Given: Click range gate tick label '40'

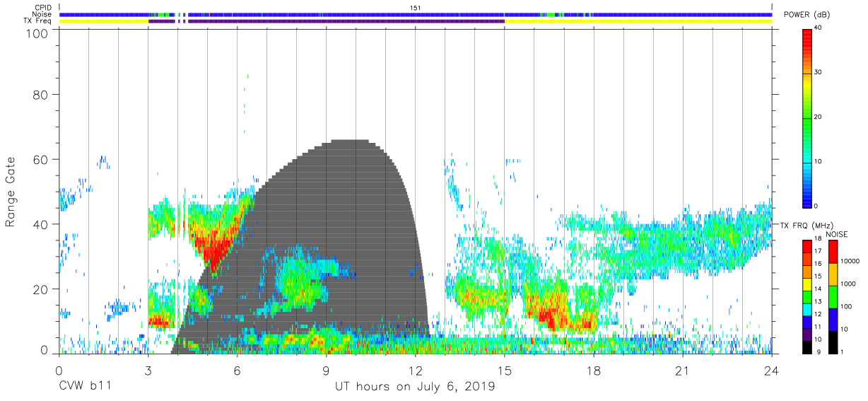Looking at the screenshot, I should [41, 224].
